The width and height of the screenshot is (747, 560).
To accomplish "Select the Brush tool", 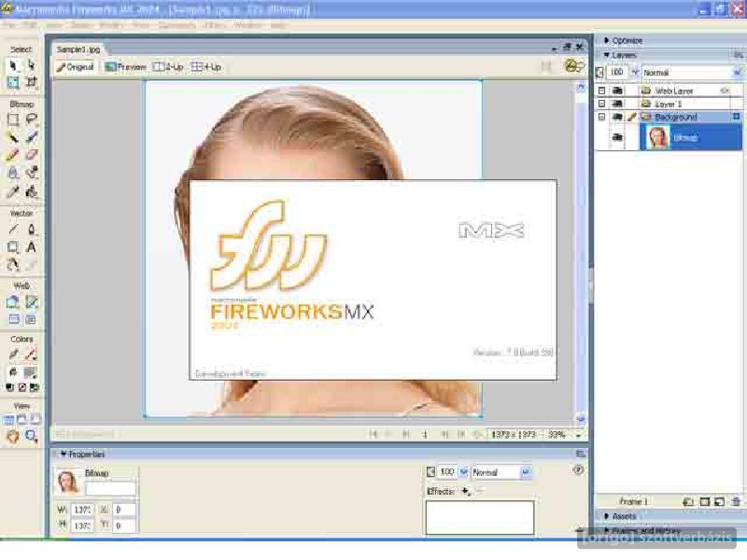I will point(31,137).
